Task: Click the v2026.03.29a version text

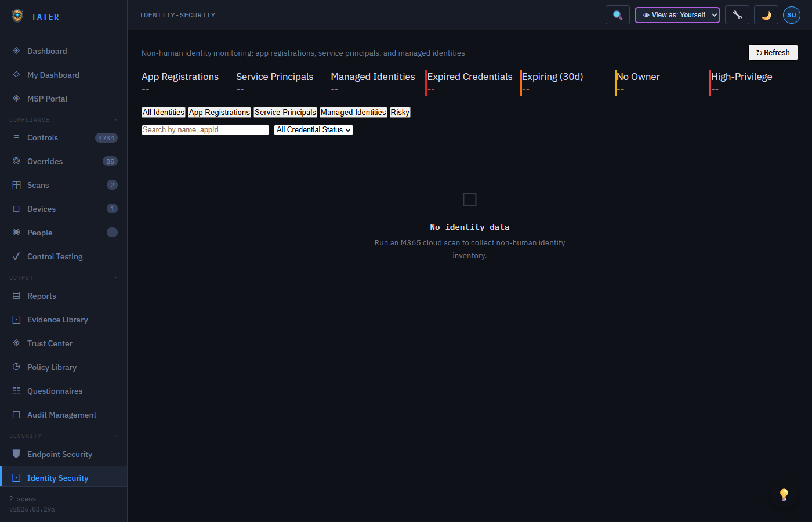Action: pos(32,509)
